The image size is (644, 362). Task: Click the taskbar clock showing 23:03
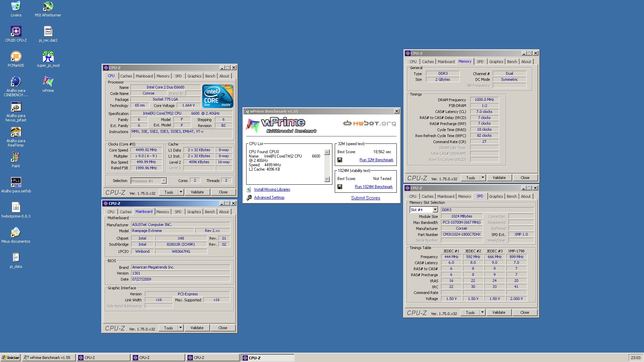pyautogui.click(x=635, y=358)
